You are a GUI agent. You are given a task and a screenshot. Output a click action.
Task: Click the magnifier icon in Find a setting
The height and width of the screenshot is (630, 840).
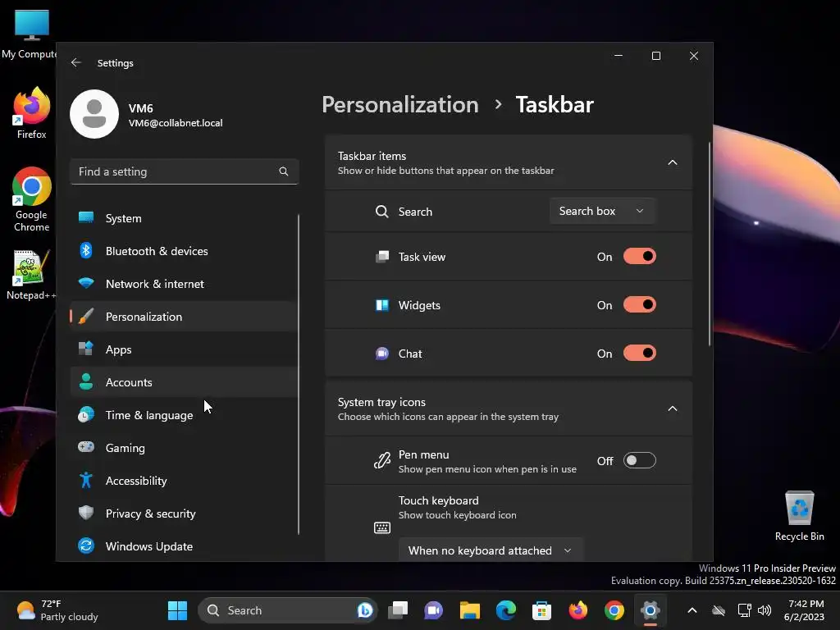[283, 171]
